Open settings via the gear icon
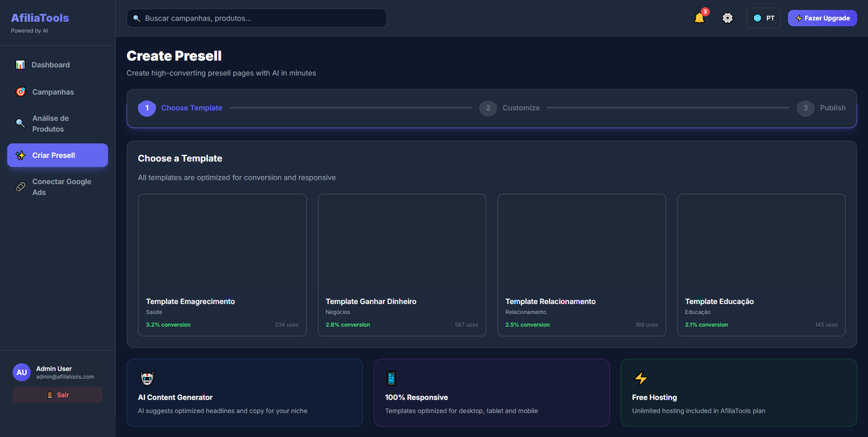This screenshot has height=437, width=868. pos(727,18)
